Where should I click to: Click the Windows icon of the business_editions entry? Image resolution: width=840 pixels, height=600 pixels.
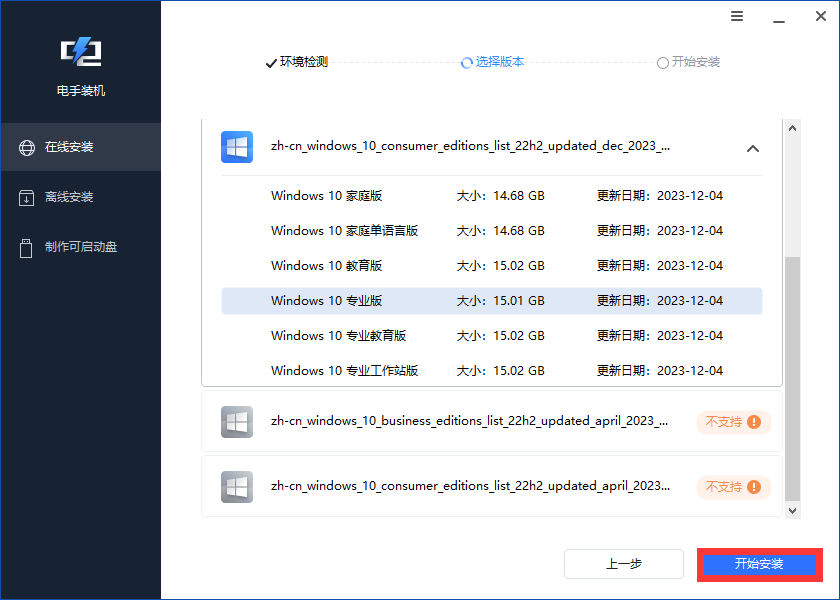[237, 421]
